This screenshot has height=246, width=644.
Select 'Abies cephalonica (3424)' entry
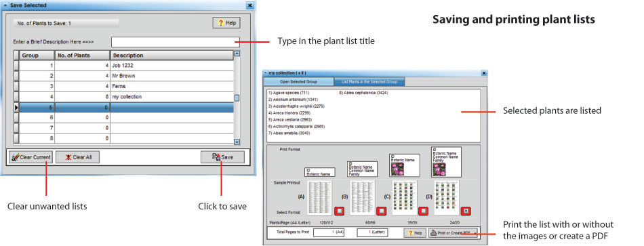(363, 93)
